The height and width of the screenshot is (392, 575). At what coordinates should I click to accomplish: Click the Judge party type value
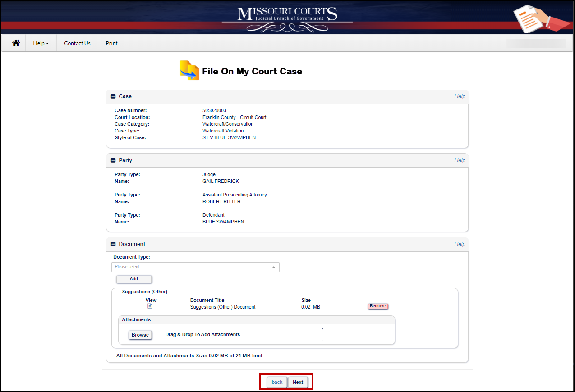209,174
